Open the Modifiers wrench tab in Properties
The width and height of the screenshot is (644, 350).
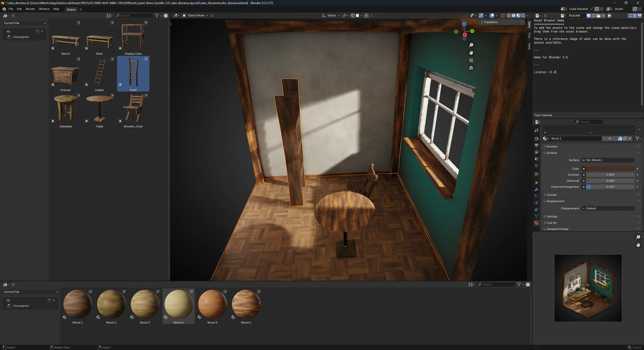(536, 189)
